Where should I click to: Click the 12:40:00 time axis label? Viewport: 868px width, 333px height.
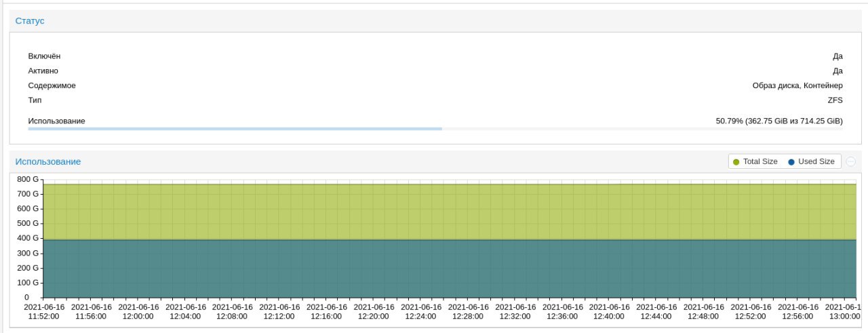click(x=609, y=311)
